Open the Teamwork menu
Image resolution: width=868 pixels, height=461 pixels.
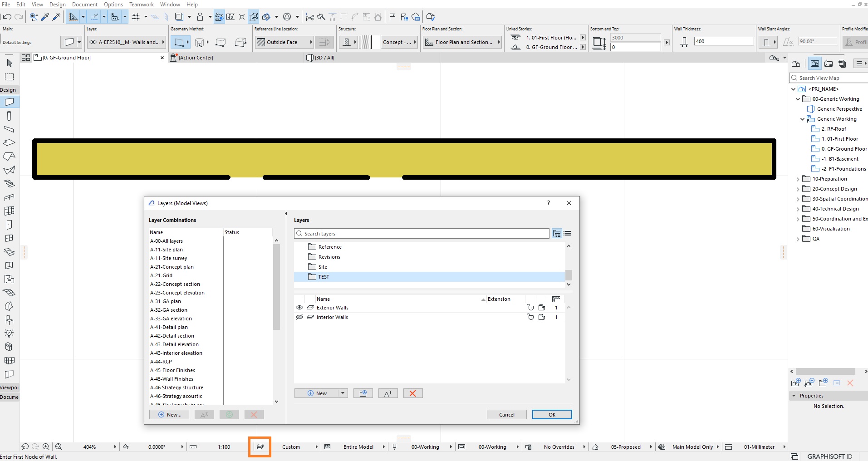coord(142,5)
